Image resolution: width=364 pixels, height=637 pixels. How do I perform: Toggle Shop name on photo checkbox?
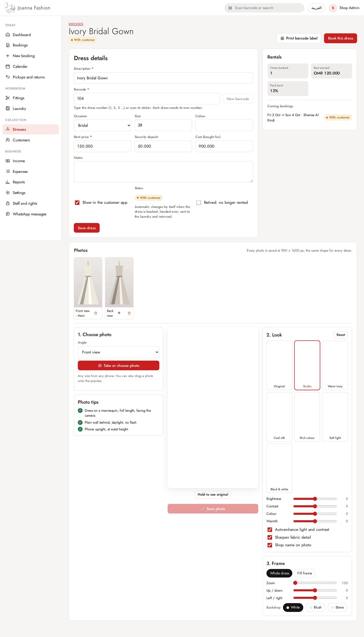[270, 545]
